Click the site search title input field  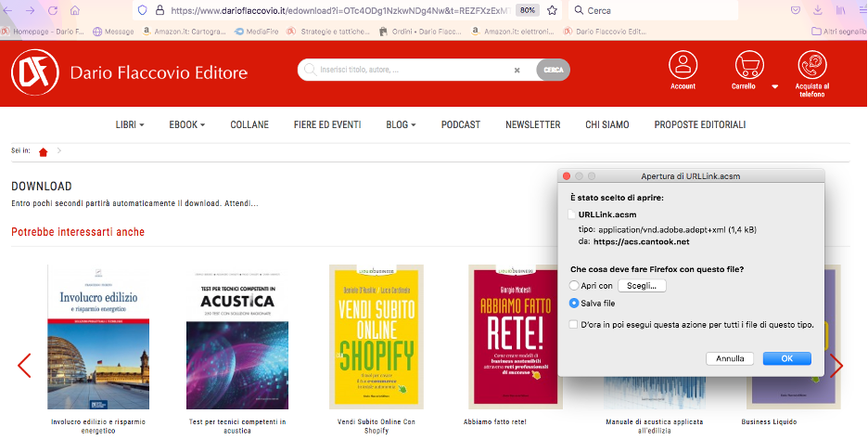415,70
